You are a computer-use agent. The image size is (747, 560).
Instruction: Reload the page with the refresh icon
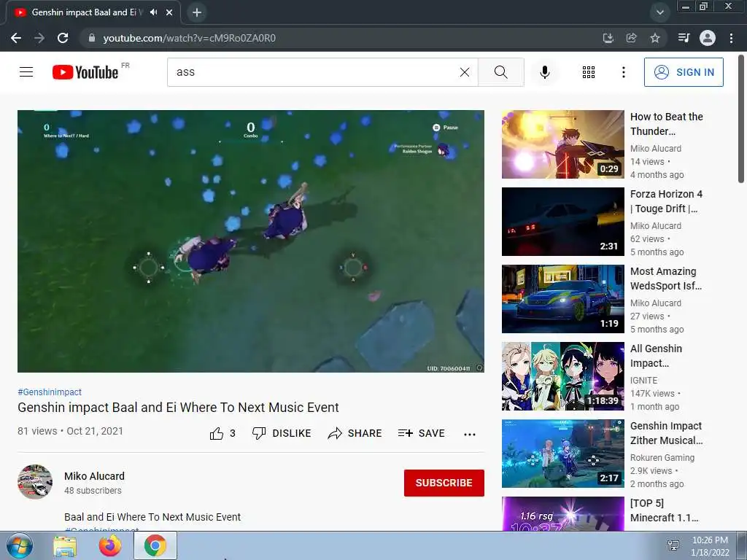63,38
